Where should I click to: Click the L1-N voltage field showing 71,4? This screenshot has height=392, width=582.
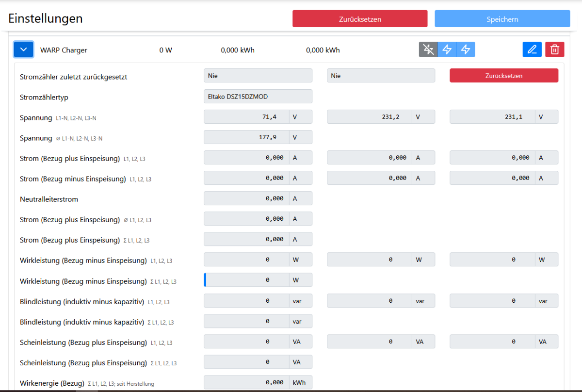pos(246,117)
